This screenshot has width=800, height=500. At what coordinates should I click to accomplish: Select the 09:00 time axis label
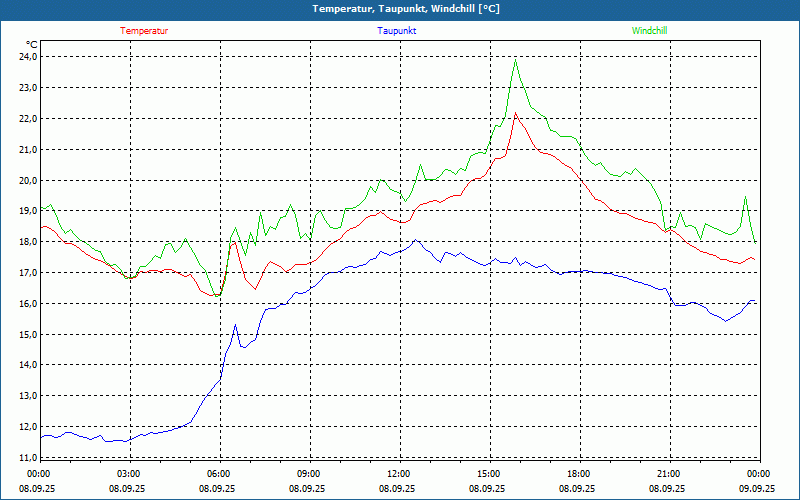[308, 474]
